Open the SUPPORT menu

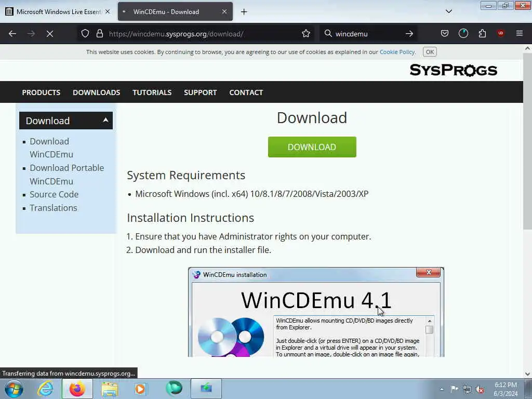coord(200,92)
